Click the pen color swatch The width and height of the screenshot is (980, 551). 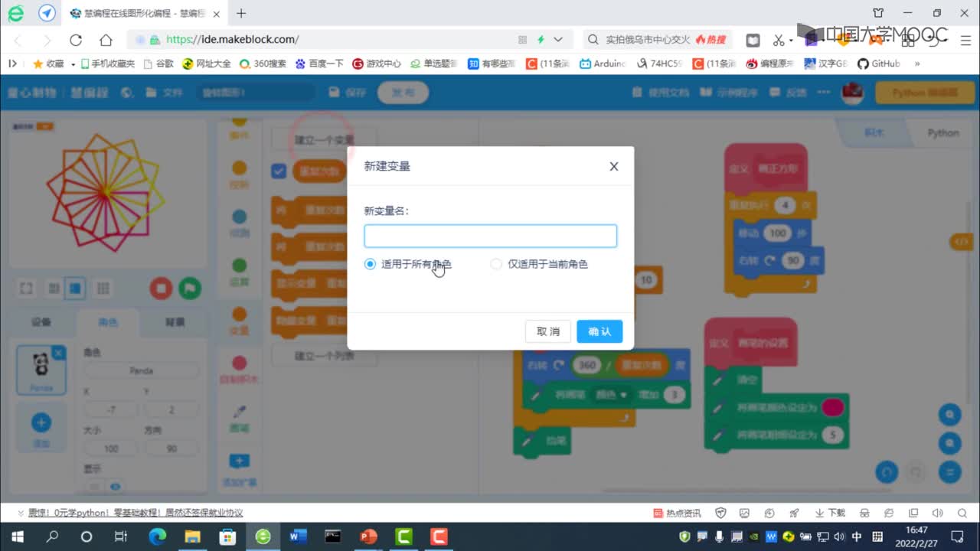[x=832, y=407]
